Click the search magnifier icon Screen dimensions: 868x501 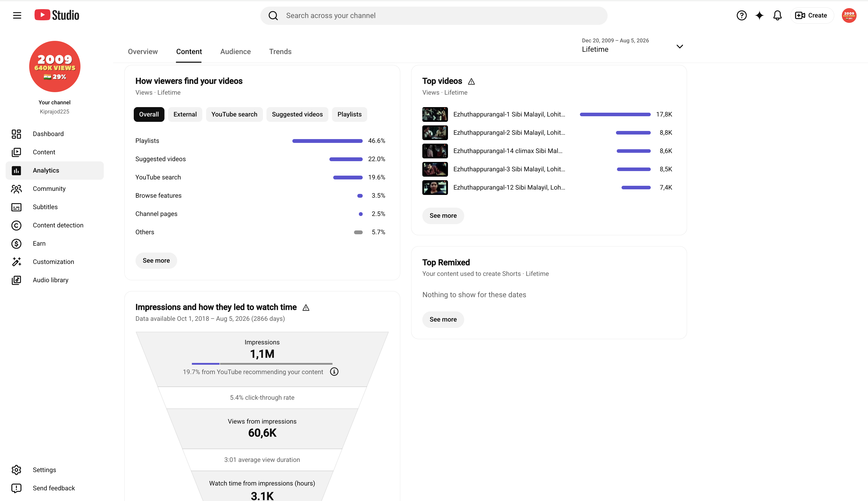click(273, 15)
